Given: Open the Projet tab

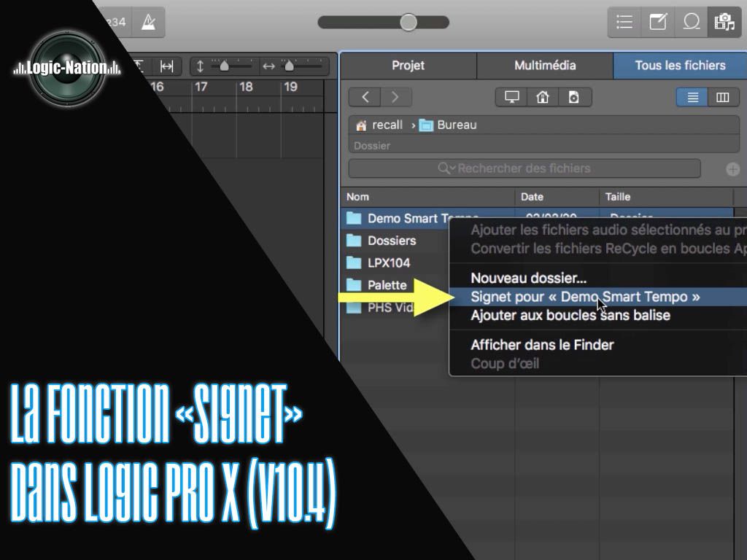Looking at the screenshot, I should (408, 66).
